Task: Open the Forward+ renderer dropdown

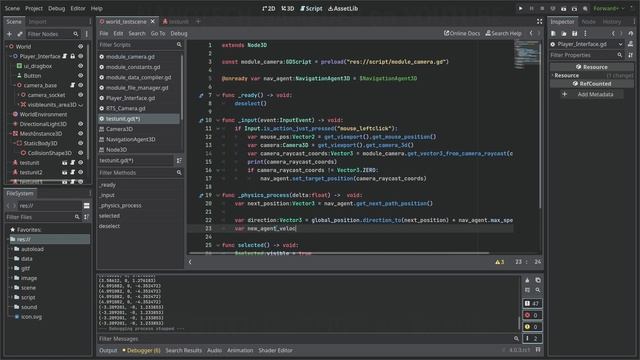Action: 609,8
